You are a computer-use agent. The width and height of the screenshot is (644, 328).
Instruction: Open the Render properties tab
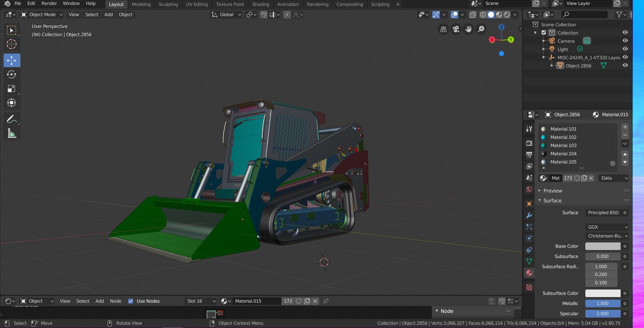[x=529, y=143]
